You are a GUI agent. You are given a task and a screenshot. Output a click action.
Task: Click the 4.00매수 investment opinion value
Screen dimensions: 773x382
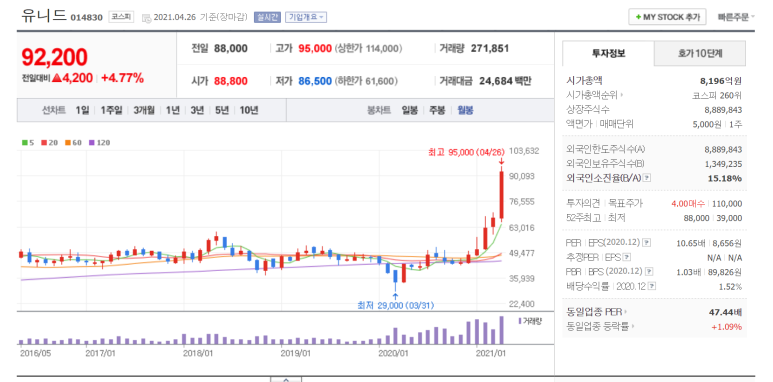(x=688, y=203)
